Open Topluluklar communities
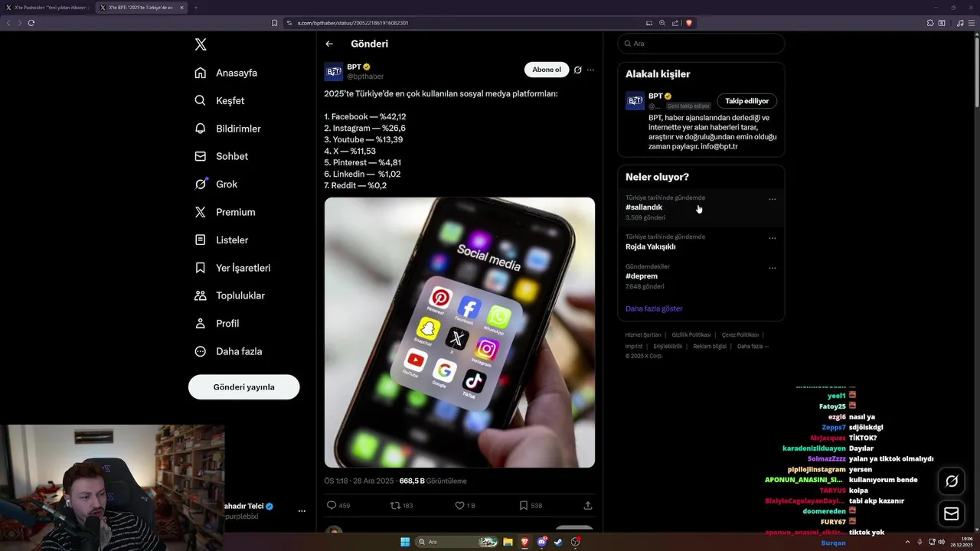The height and width of the screenshot is (551, 980). click(x=230, y=295)
